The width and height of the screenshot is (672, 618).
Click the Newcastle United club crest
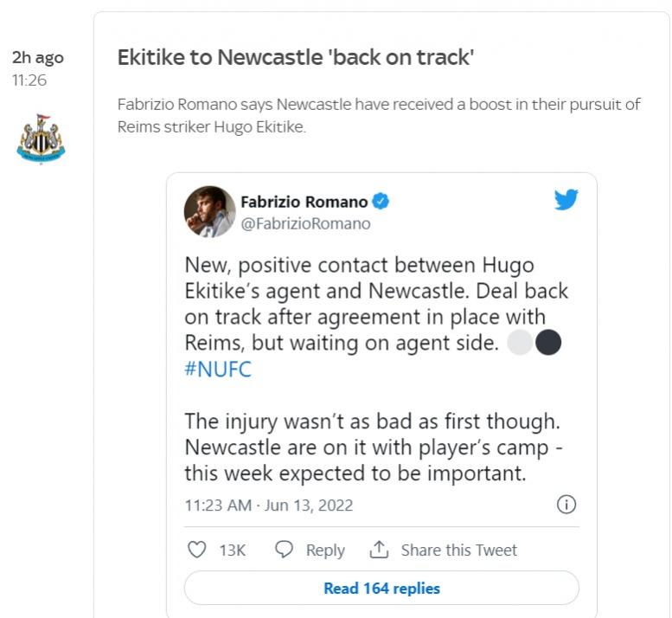pyautogui.click(x=41, y=138)
